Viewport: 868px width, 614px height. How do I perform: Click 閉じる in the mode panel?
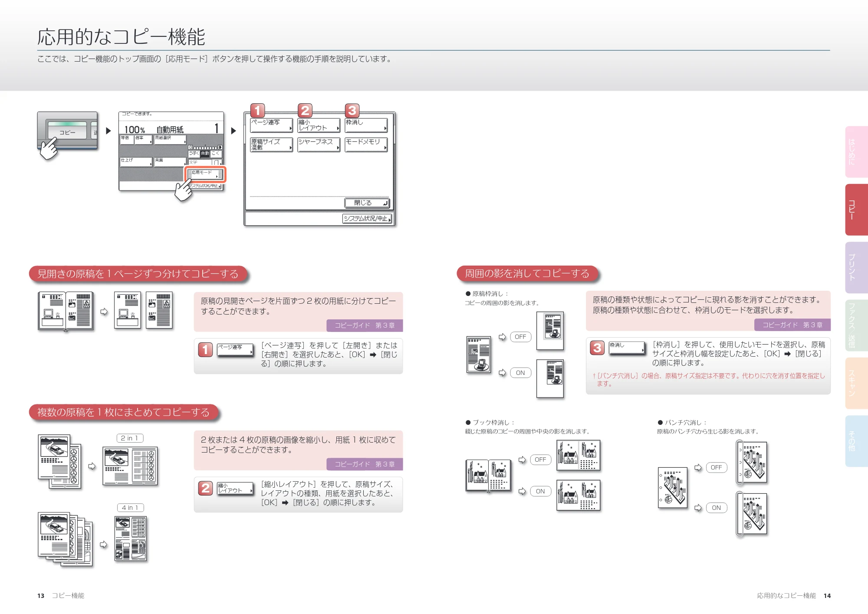[367, 203]
